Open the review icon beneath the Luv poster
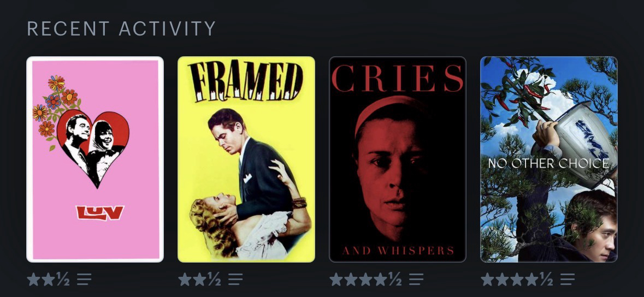644x297 pixels. [84, 280]
